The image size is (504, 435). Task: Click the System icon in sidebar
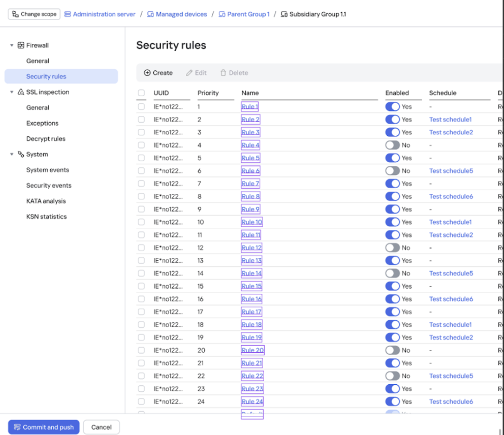21,154
